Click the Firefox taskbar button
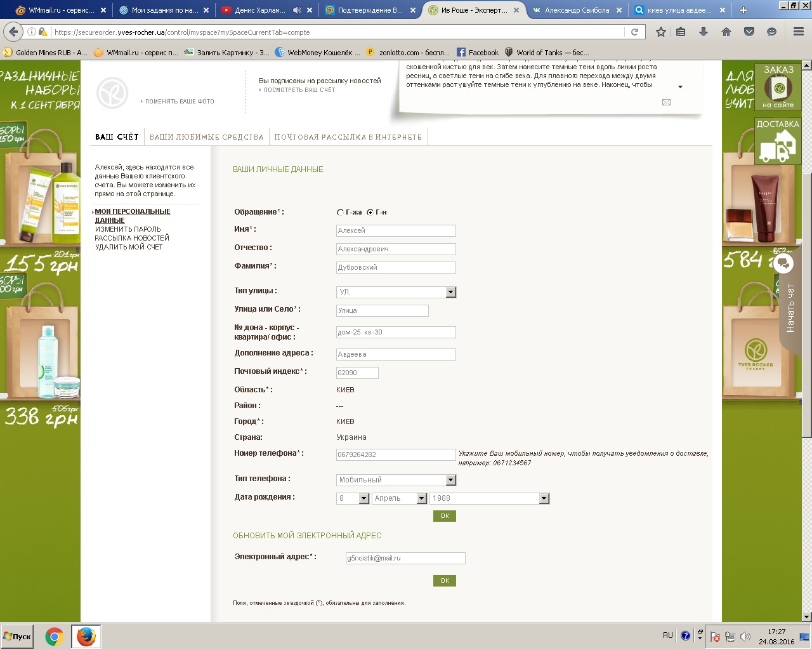Image resolution: width=812 pixels, height=650 pixels. (x=86, y=637)
